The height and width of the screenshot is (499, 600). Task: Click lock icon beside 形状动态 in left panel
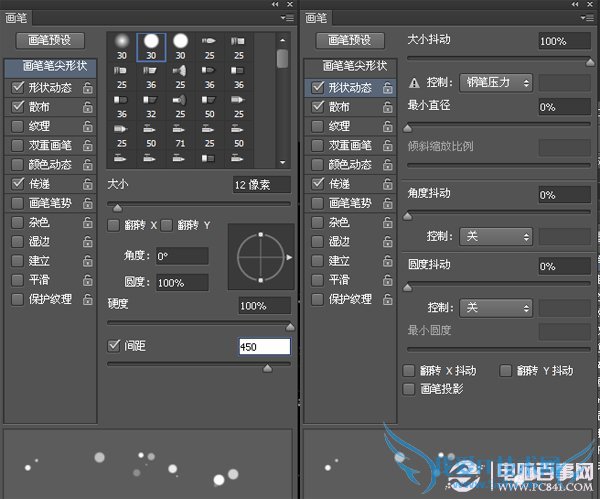pos(88,88)
